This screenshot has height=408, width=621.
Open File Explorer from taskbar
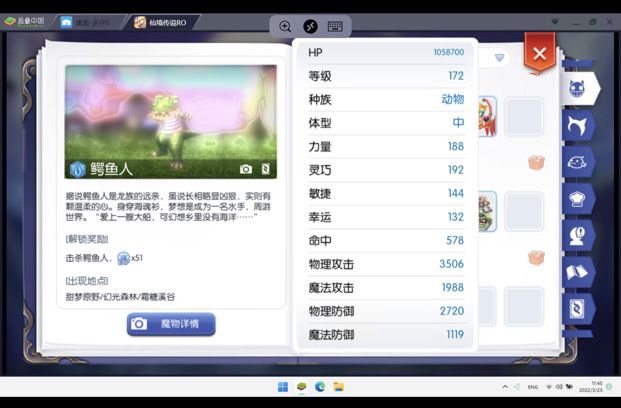(339, 387)
